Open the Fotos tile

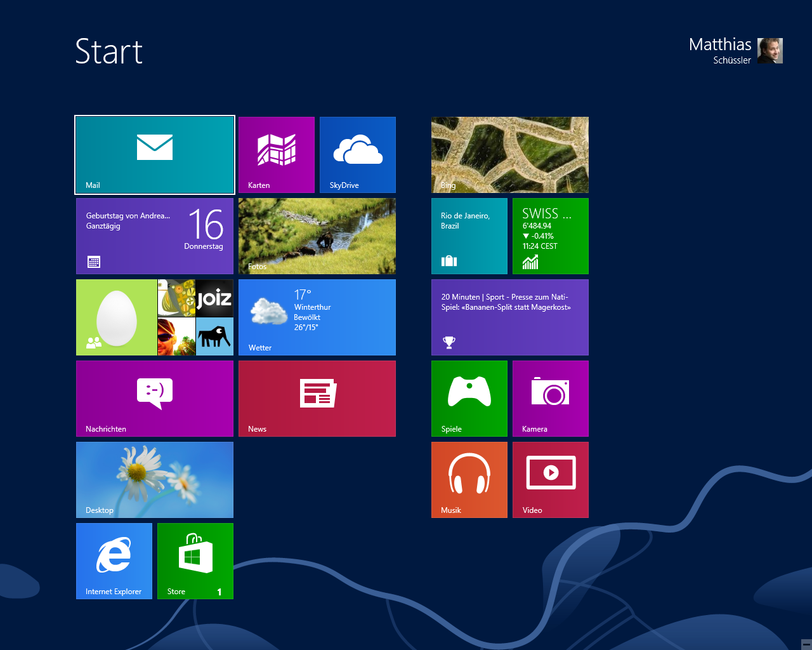point(317,236)
